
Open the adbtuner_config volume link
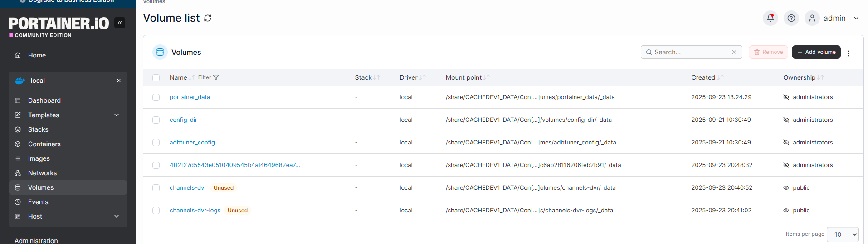tap(192, 143)
